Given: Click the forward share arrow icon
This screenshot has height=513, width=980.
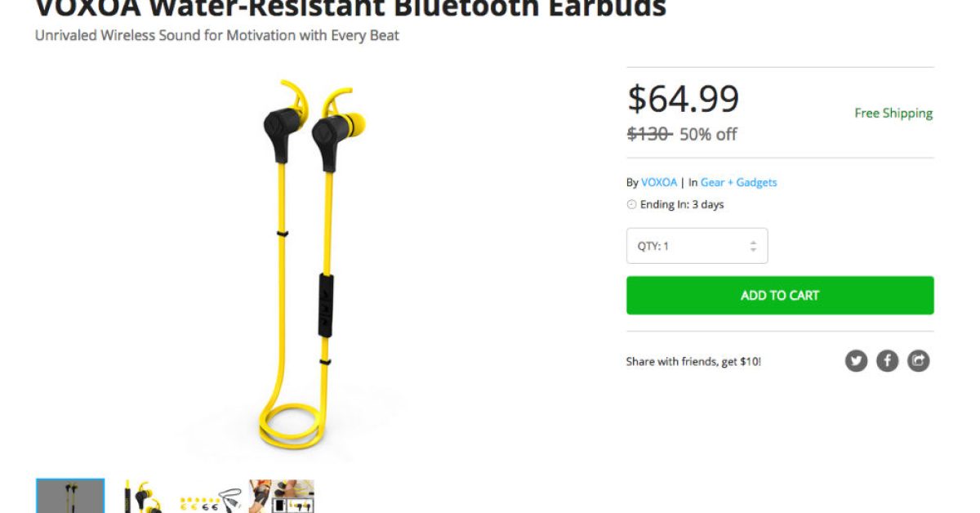Looking at the screenshot, I should click(919, 360).
